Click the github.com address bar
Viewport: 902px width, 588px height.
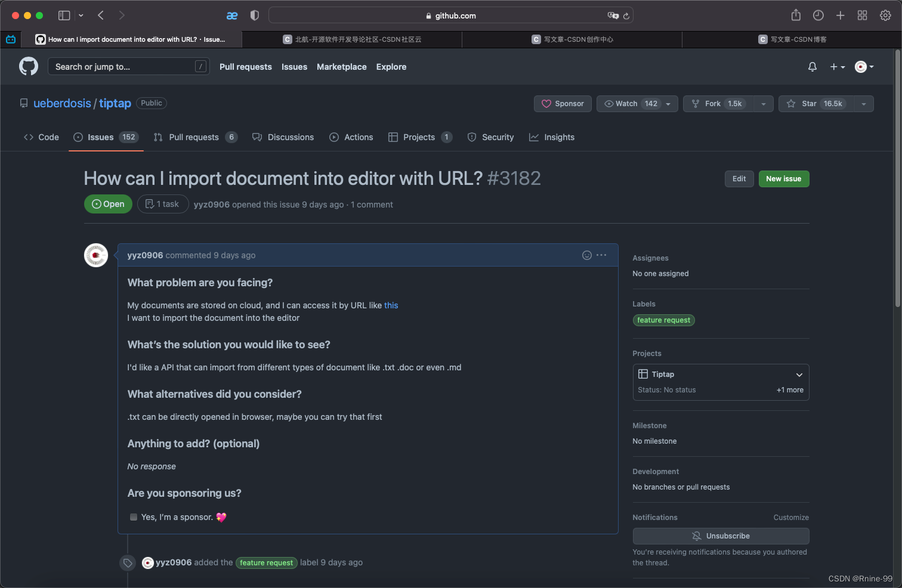pos(450,16)
